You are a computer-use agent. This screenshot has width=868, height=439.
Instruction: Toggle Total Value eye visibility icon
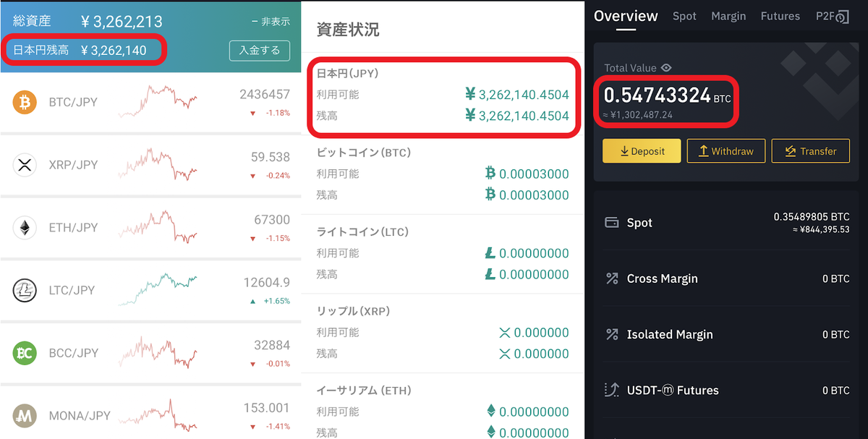(x=666, y=68)
